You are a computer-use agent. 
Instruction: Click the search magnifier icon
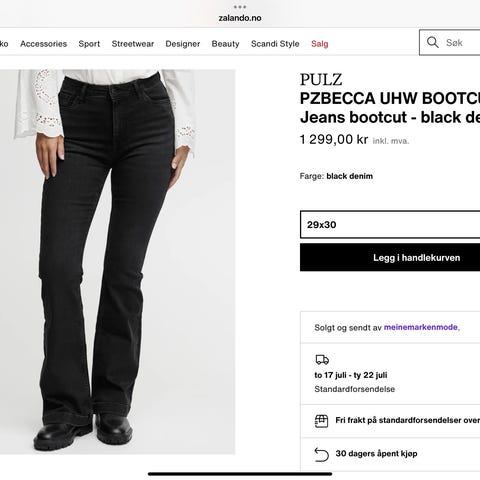(x=432, y=42)
